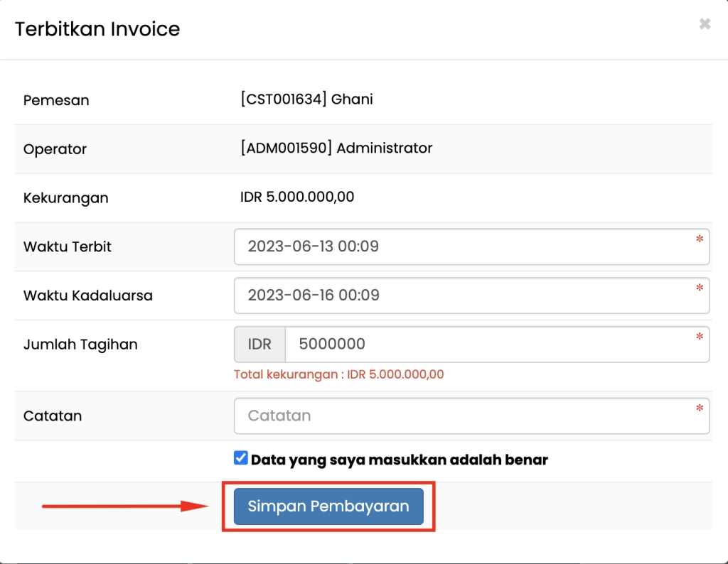Click the Kekurangan amount IDR 5.000.000,00
Image resolution: width=728 pixels, height=564 pixels.
pos(297,197)
